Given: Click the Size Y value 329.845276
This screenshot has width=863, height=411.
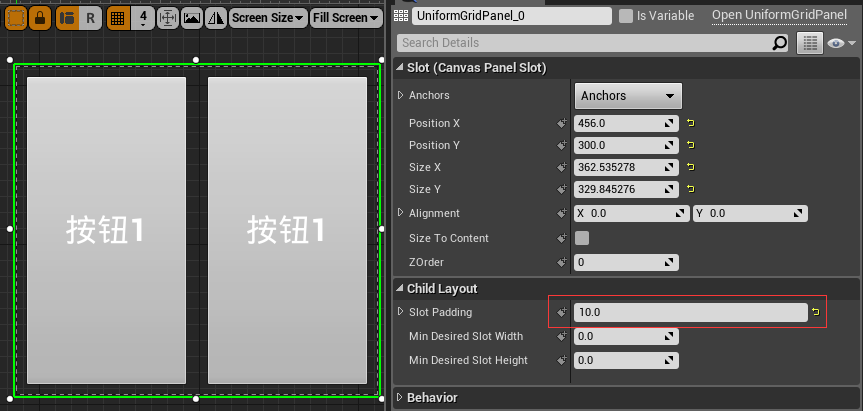Looking at the screenshot, I should click(626, 189).
